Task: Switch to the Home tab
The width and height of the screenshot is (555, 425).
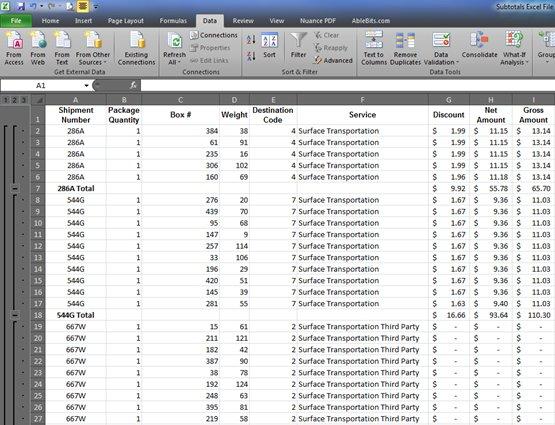Action: [50, 21]
